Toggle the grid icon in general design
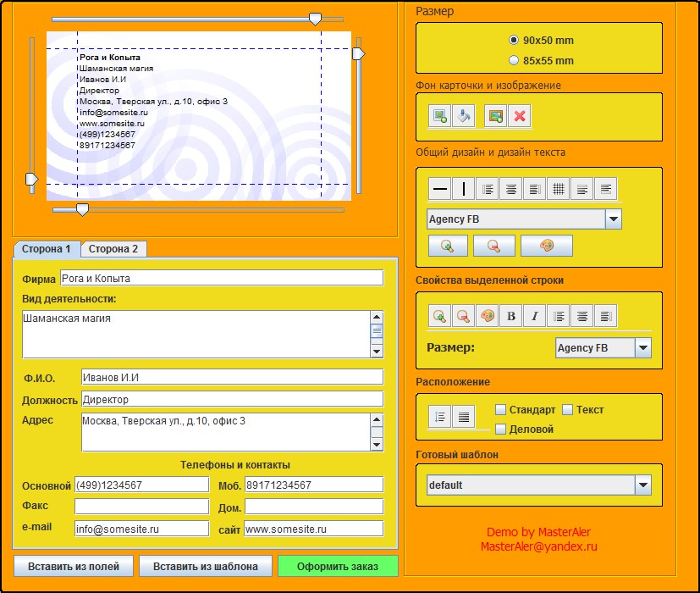The height and width of the screenshot is (593, 700). point(559,189)
